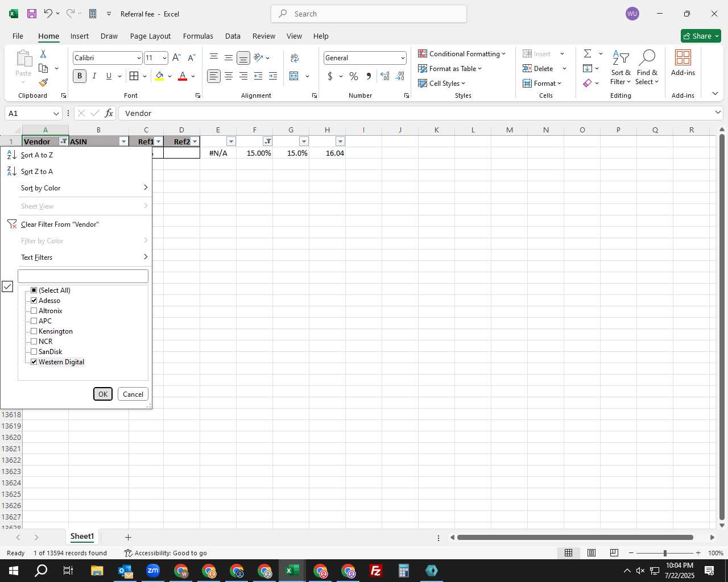Click the horizontal scrollbar thumb
The width and height of the screenshot is (728, 582).
click(575, 537)
